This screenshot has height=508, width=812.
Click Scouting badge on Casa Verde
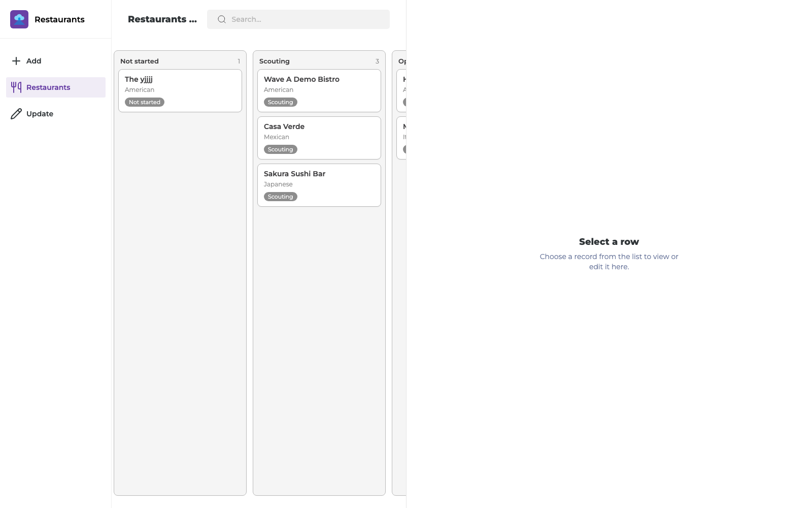(281, 149)
